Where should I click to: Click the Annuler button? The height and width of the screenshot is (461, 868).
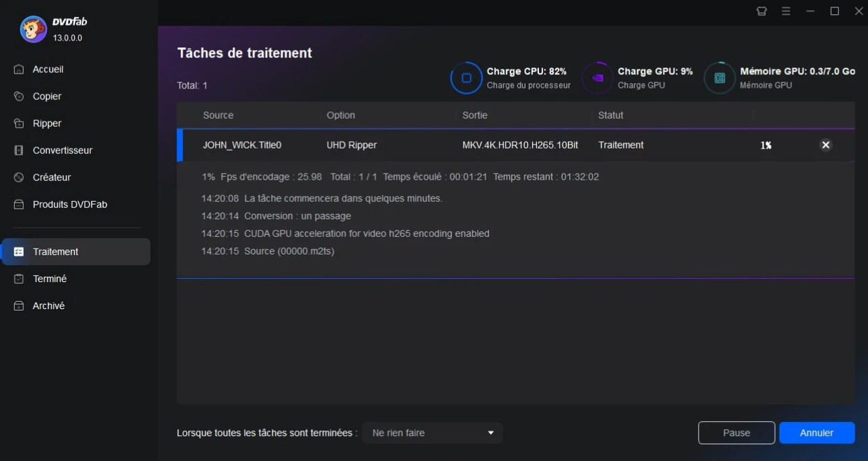click(817, 433)
